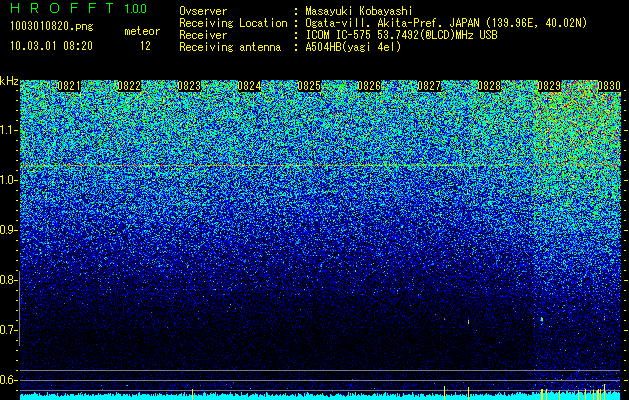This screenshot has height=400, width=629.
Task: Click the 0.8 frequency axis label
Action: point(8,280)
